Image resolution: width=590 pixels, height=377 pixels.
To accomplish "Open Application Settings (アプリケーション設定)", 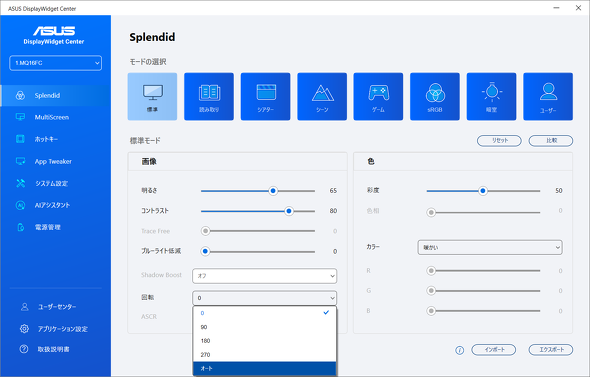I will click(x=55, y=329).
